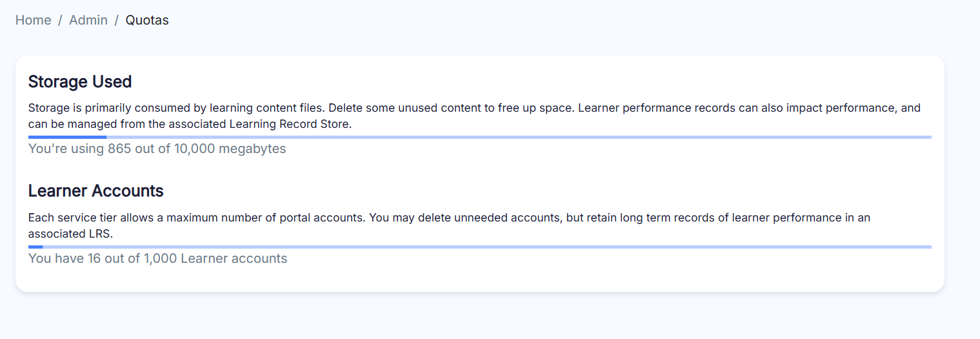Select the Learner Accounts heading
The height and width of the screenshot is (339, 980).
click(x=95, y=191)
